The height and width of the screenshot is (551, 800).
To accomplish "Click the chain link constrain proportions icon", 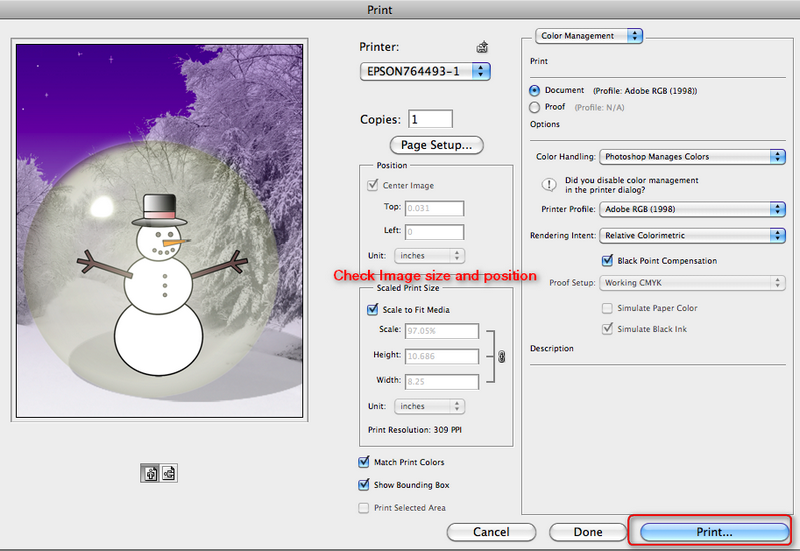I will pyautogui.click(x=501, y=355).
